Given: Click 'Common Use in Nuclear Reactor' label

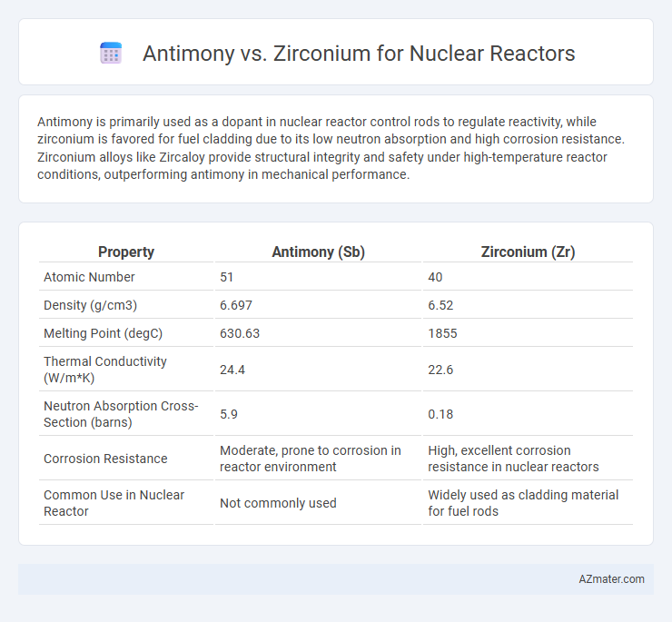Looking at the screenshot, I should (114, 503).
